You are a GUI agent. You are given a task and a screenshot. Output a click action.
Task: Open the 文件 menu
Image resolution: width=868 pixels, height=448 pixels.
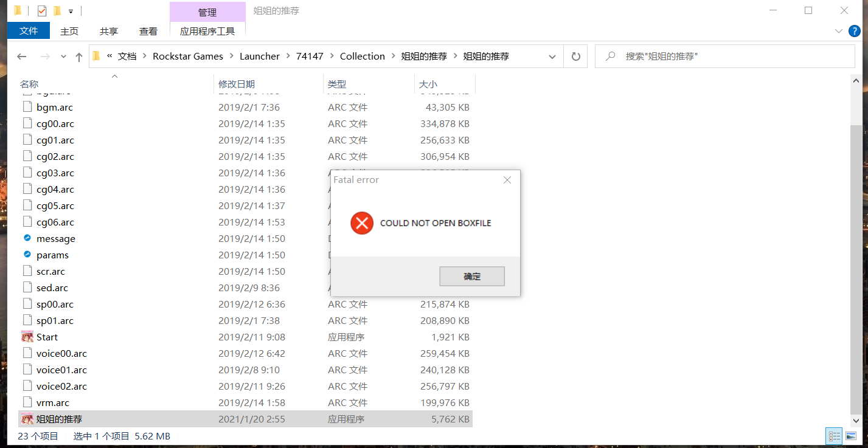28,31
